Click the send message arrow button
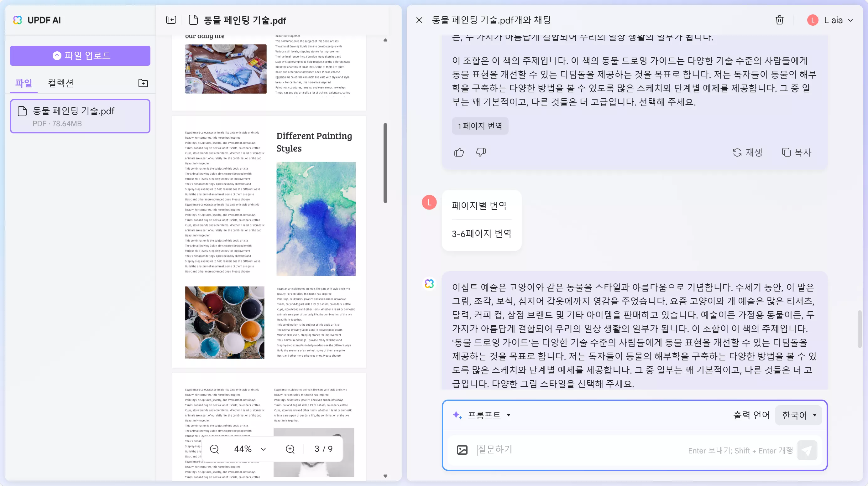Viewport: 868px width, 486px height. (807, 450)
